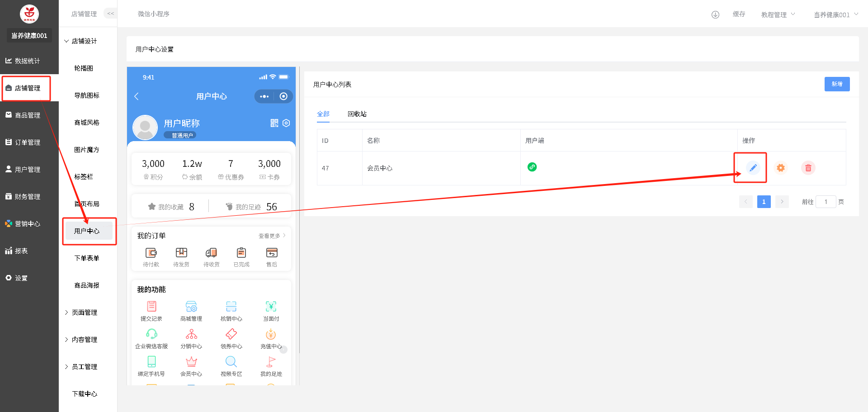
Task: Click the 新增 button
Action: tap(837, 84)
